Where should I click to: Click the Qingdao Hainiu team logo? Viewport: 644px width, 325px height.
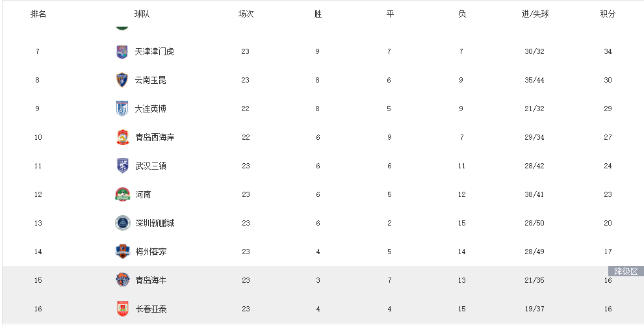122,280
